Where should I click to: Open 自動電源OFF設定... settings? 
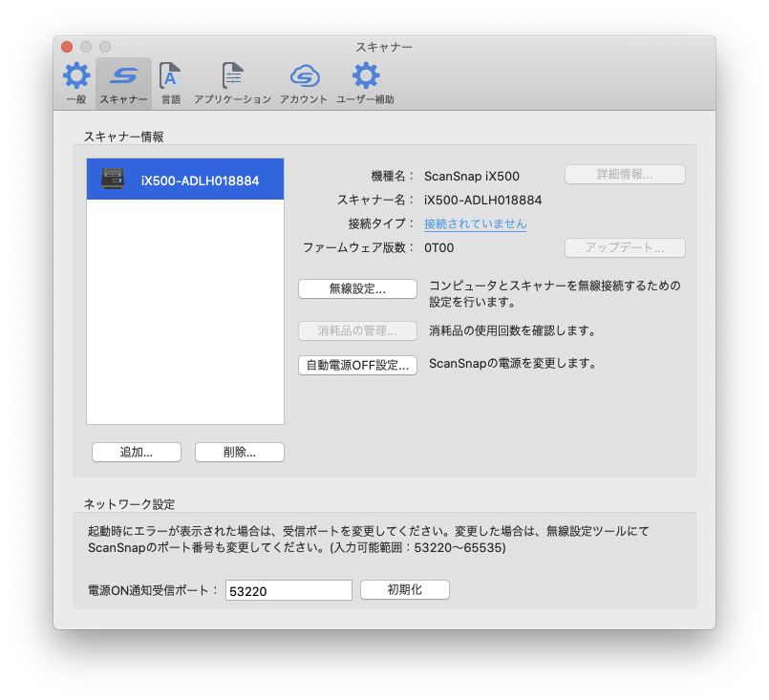pyautogui.click(x=357, y=366)
